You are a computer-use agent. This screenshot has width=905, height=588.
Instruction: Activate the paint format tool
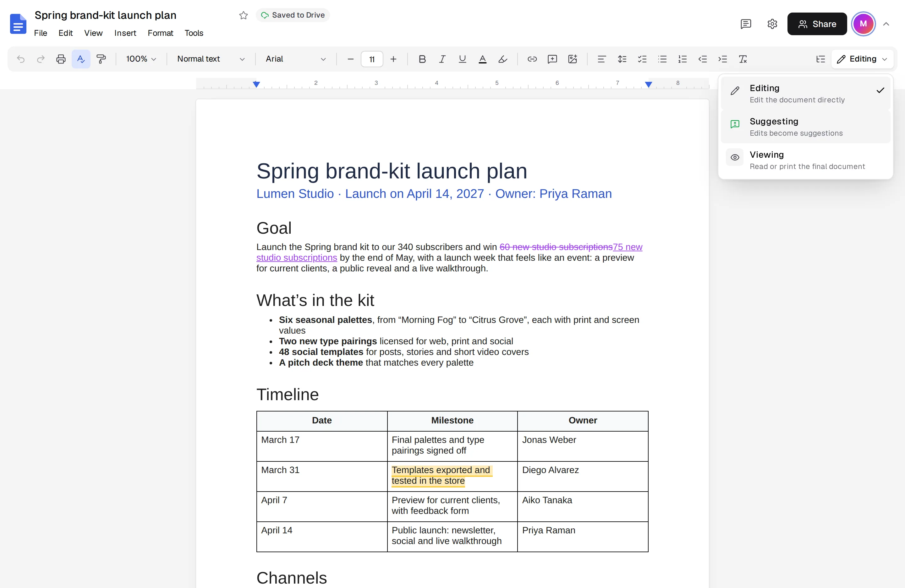tap(101, 59)
